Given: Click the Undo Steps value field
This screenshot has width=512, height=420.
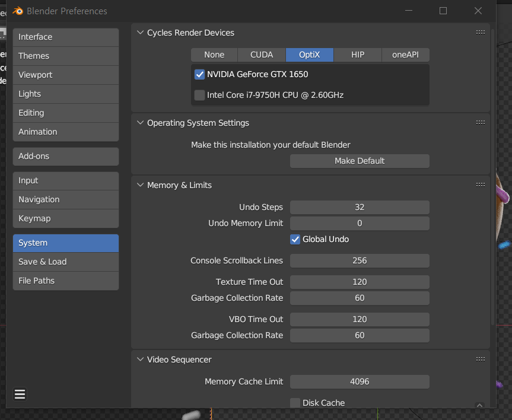Looking at the screenshot, I should 360,208.
